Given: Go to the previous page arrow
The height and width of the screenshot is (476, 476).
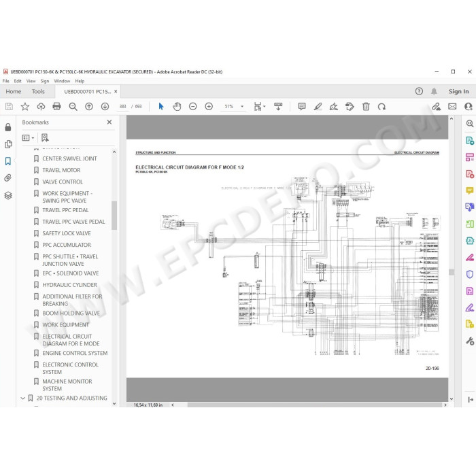Looking at the screenshot, I should click(89, 107).
